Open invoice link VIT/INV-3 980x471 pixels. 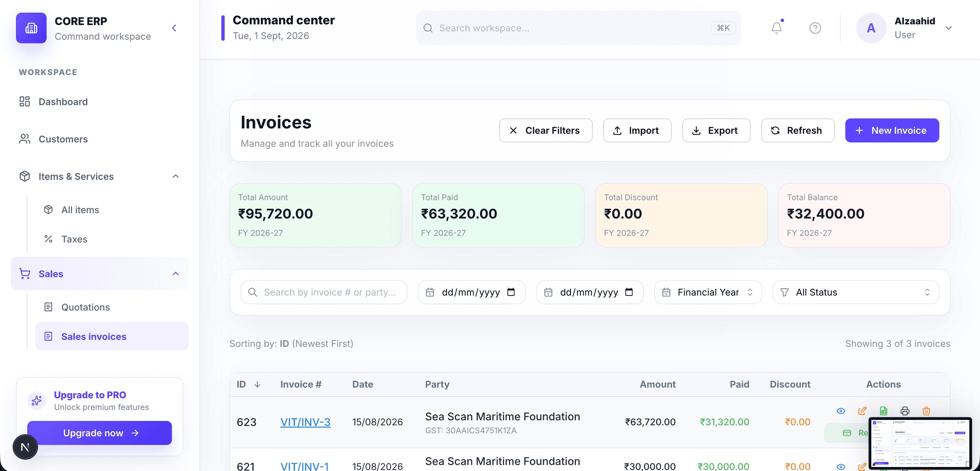click(305, 422)
